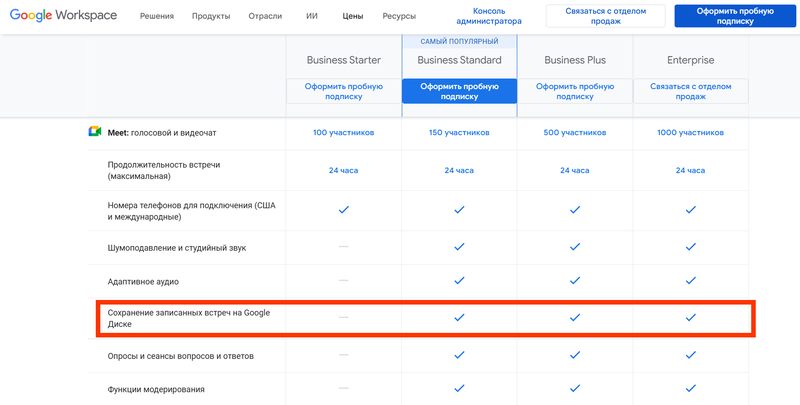
Task: Click Business Plus checkmark for Шумоподавление
Action: coord(575,247)
